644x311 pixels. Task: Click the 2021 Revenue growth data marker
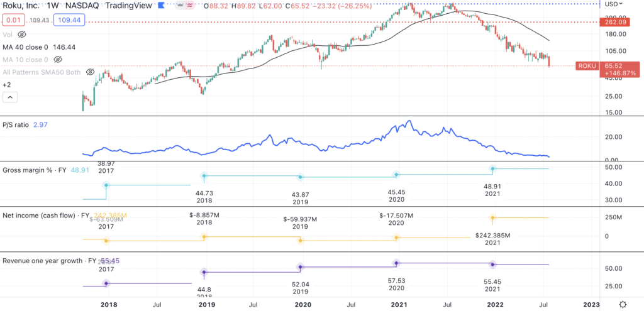492,265
